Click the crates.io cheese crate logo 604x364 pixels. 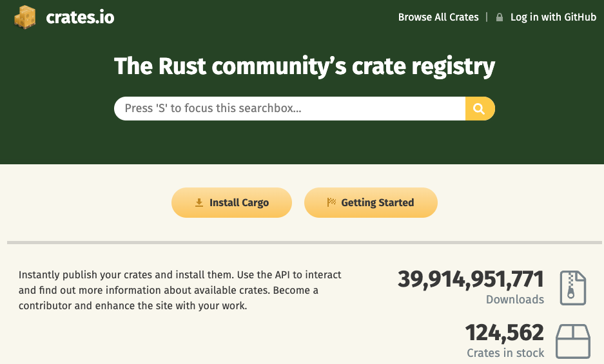(x=25, y=17)
